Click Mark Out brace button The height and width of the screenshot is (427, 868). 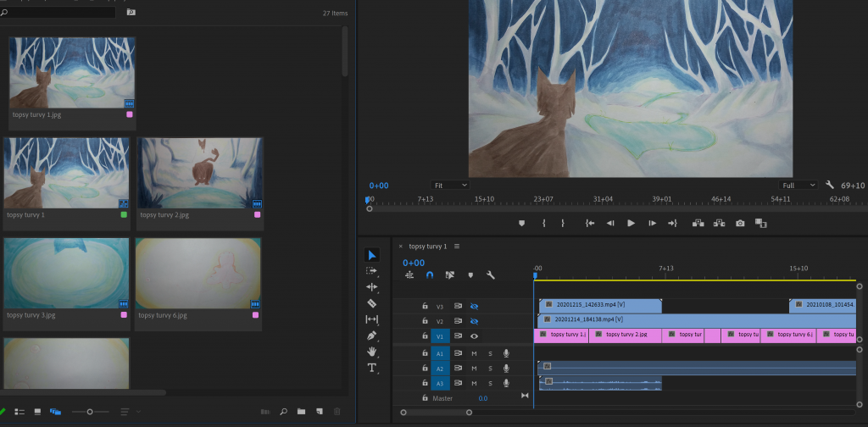(563, 223)
